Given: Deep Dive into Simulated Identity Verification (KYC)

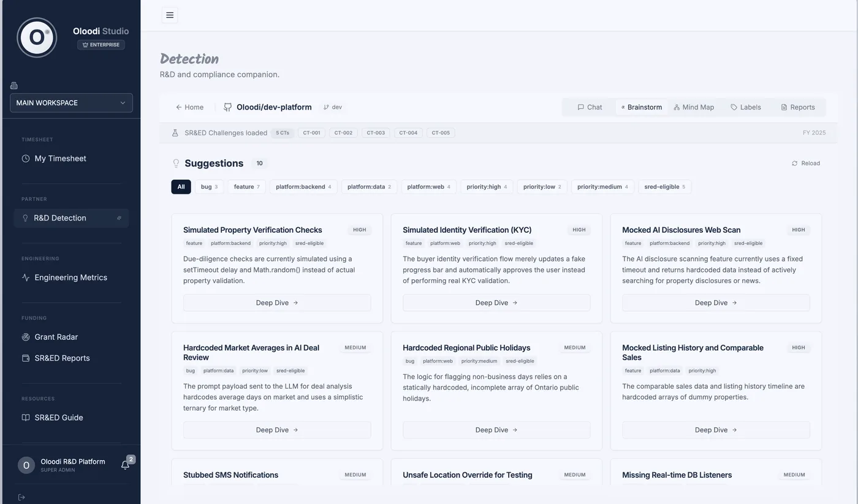Looking at the screenshot, I should [496, 303].
